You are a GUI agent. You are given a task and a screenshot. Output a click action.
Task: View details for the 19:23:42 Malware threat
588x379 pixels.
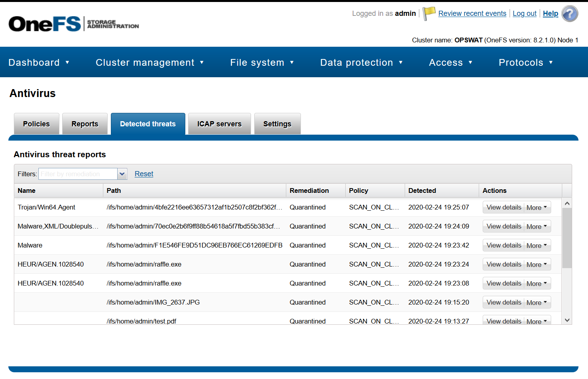coord(504,245)
